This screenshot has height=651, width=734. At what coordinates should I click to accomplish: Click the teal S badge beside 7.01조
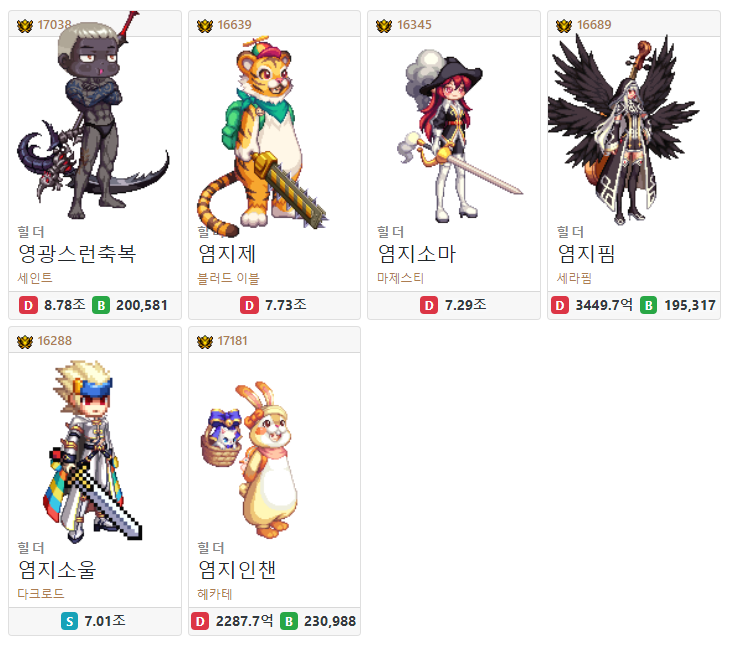click(69, 622)
